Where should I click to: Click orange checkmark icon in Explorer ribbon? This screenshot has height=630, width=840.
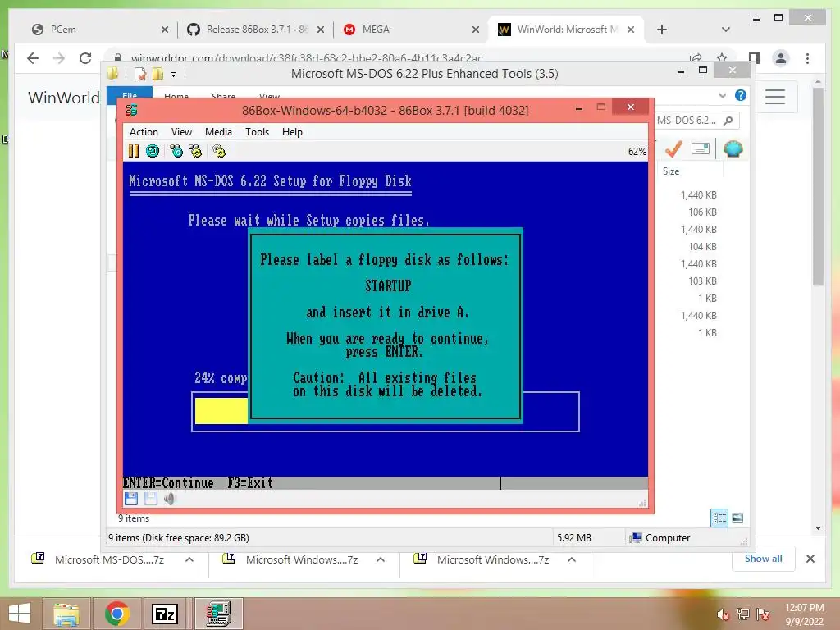(x=673, y=148)
